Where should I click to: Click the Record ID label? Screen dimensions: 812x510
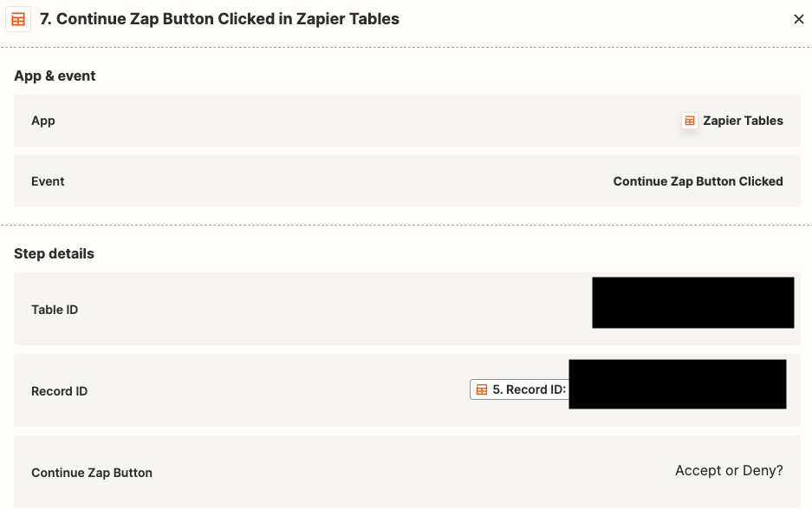click(x=60, y=391)
